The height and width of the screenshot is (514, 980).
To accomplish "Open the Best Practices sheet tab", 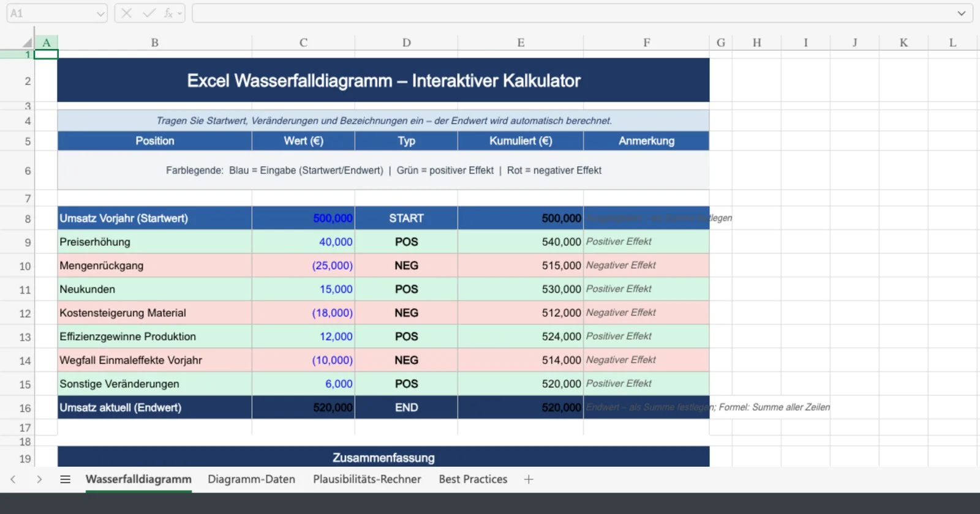I will pyautogui.click(x=473, y=479).
